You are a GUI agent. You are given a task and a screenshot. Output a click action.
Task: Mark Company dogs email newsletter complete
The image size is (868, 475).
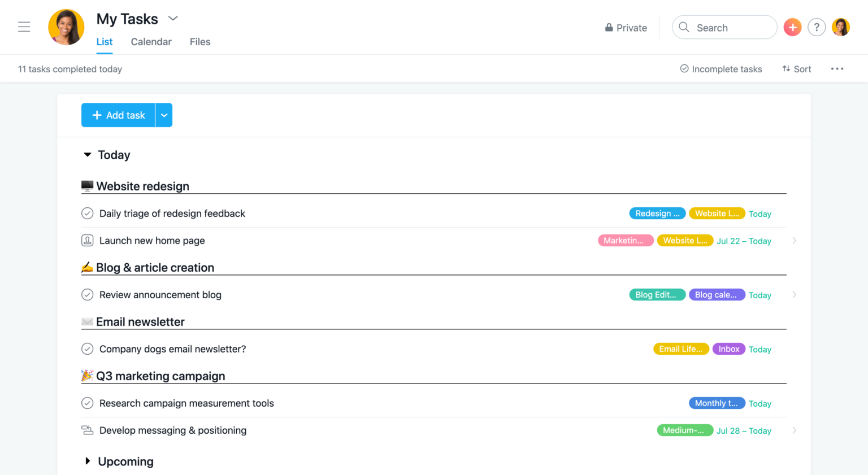(x=87, y=348)
